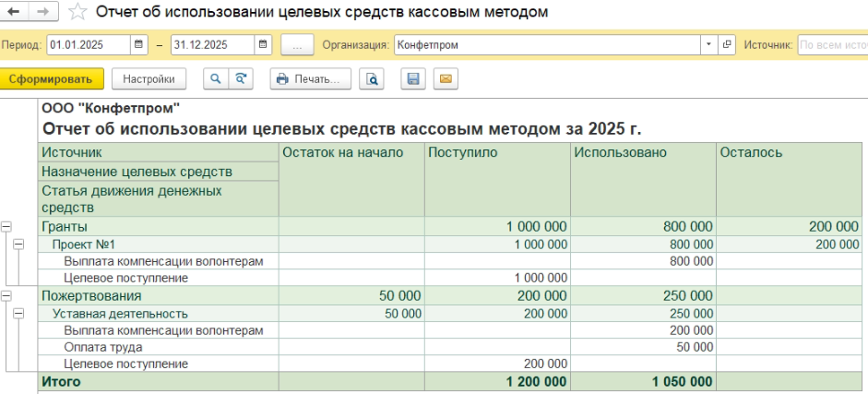Open print preview icon

pos(372,79)
